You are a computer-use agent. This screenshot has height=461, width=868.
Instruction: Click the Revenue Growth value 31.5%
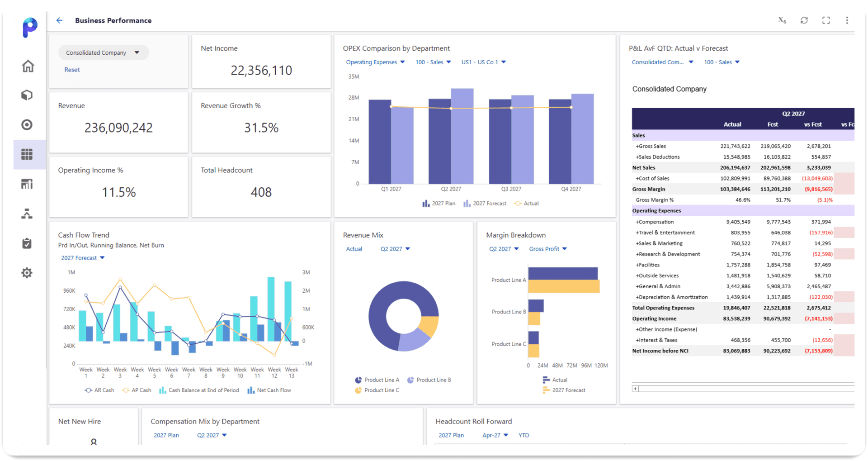coord(261,128)
